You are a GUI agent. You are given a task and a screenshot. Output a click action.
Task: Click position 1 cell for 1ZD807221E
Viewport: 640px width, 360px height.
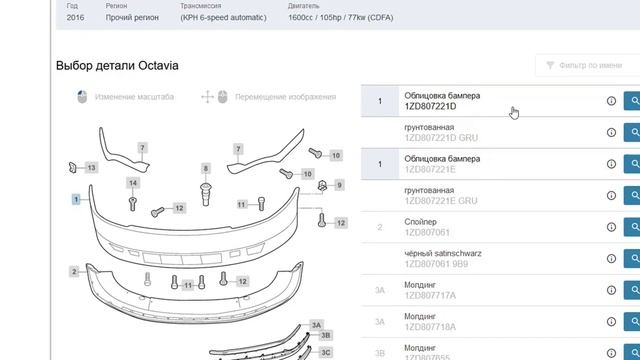pyautogui.click(x=380, y=164)
